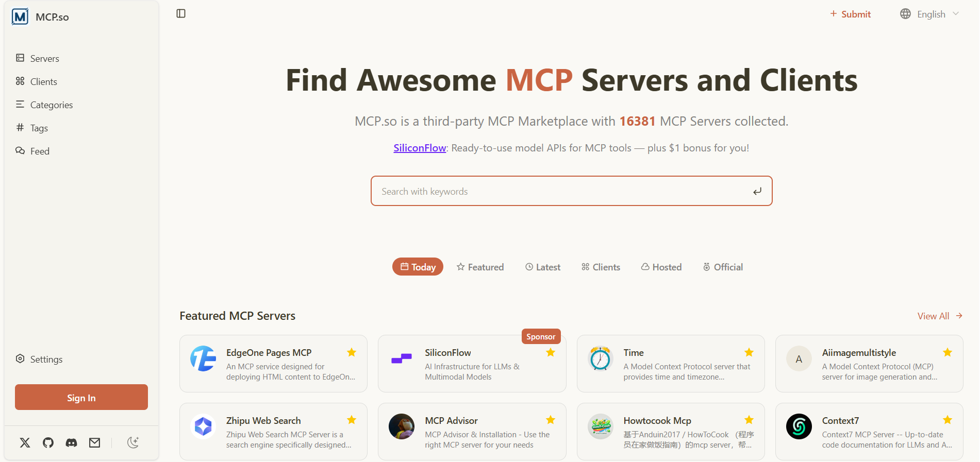
Task: Click the star on Zhipu Web Search
Action: (352, 420)
